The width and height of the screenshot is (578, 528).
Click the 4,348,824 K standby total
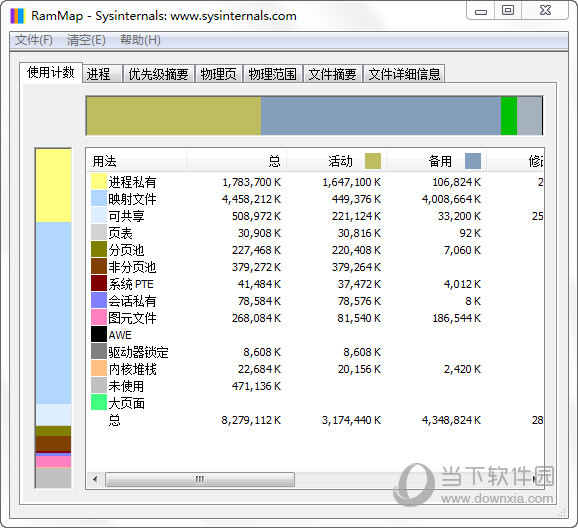(452, 420)
